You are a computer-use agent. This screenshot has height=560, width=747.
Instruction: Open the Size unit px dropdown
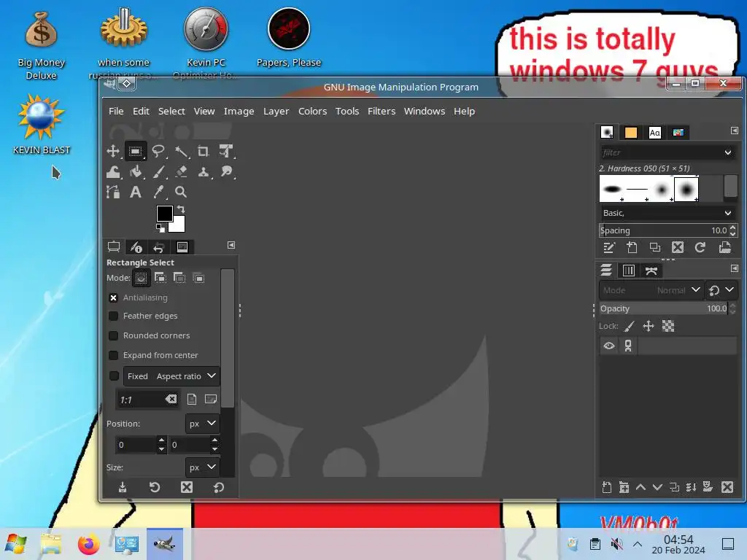click(203, 467)
